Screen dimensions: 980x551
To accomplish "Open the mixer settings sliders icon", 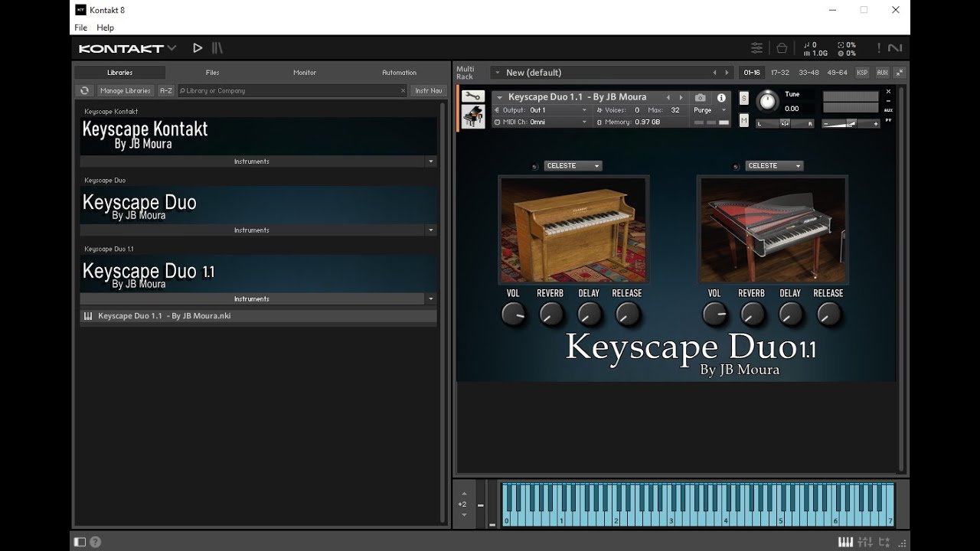I will [756, 48].
